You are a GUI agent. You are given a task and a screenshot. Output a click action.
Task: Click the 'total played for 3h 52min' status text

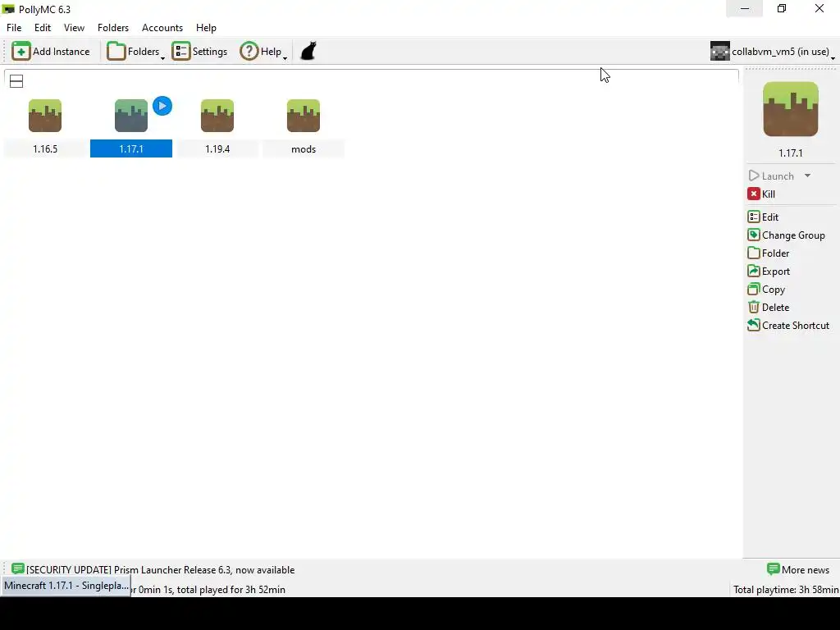(231, 590)
